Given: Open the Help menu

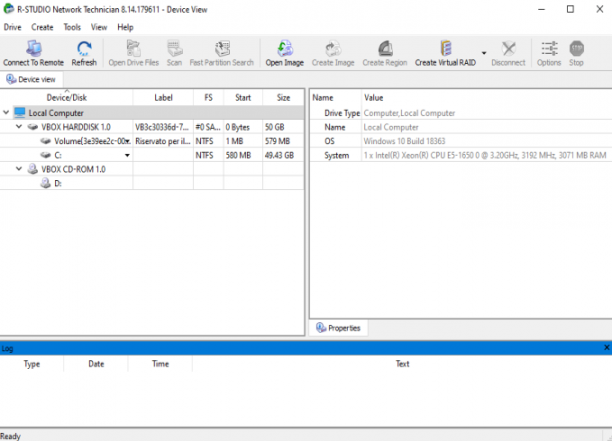Looking at the screenshot, I should pyautogui.click(x=125, y=27).
